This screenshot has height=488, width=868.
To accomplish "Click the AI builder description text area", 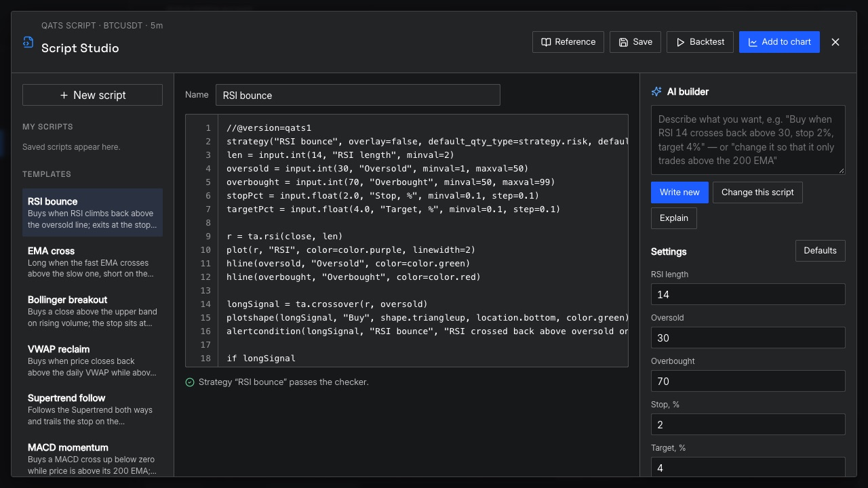I will click(x=748, y=140).
